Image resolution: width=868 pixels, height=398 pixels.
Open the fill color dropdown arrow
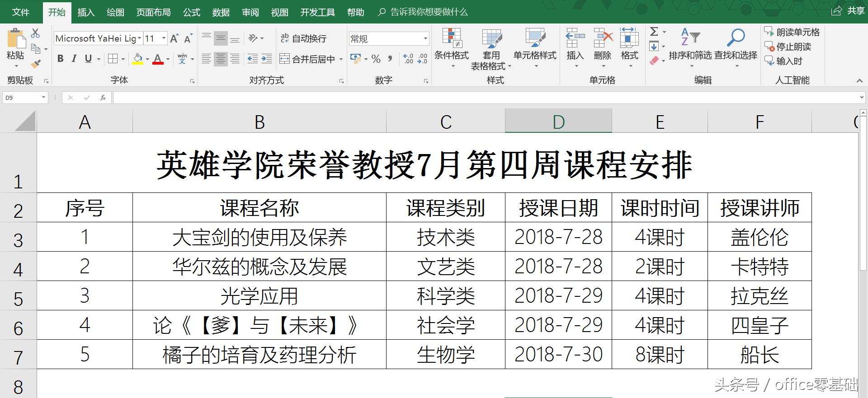coord(148,59)
